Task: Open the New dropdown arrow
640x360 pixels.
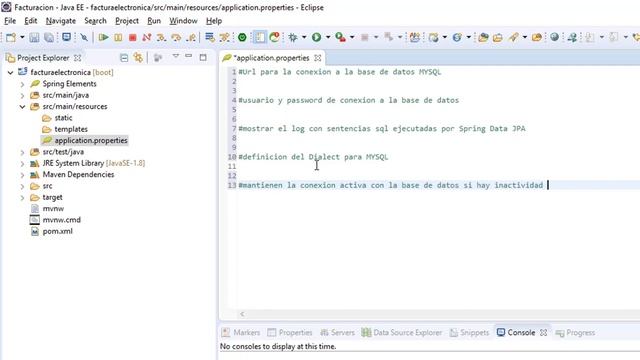Action: coord(22,38)
